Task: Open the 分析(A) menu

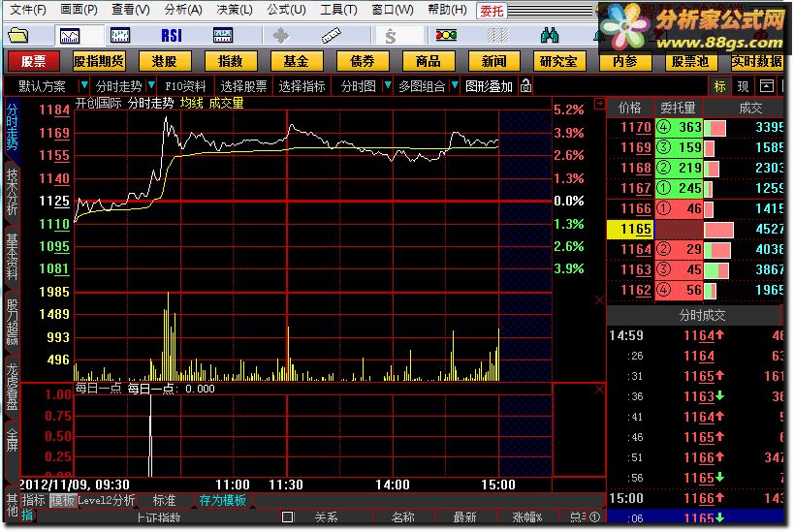Action: (183, 10)
